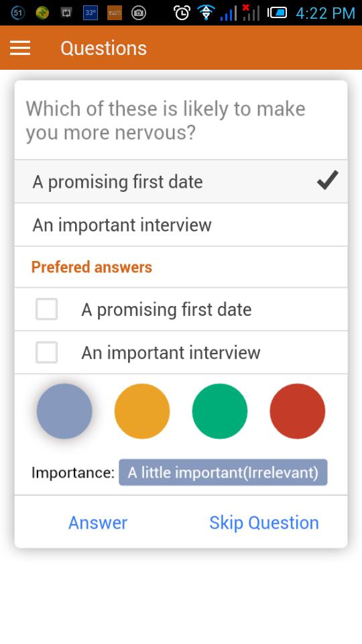Check preferred answer A promising first date

click(x=46, y=309)
